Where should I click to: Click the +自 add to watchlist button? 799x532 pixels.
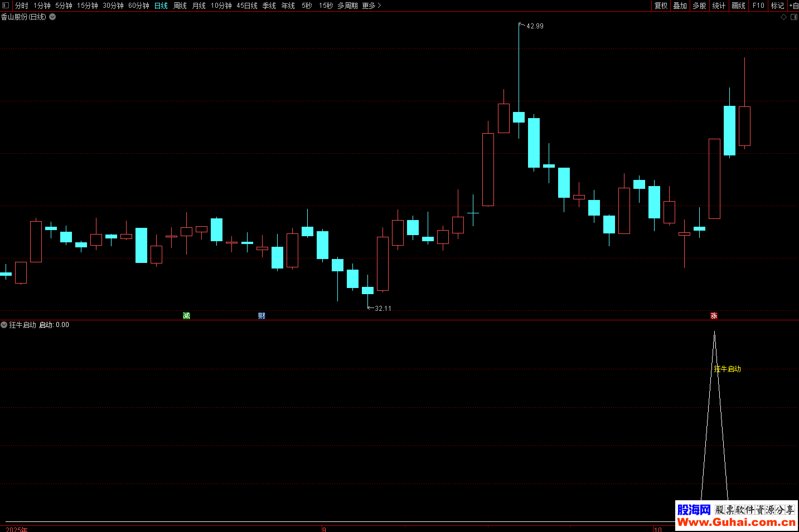(x=793, y=6)
